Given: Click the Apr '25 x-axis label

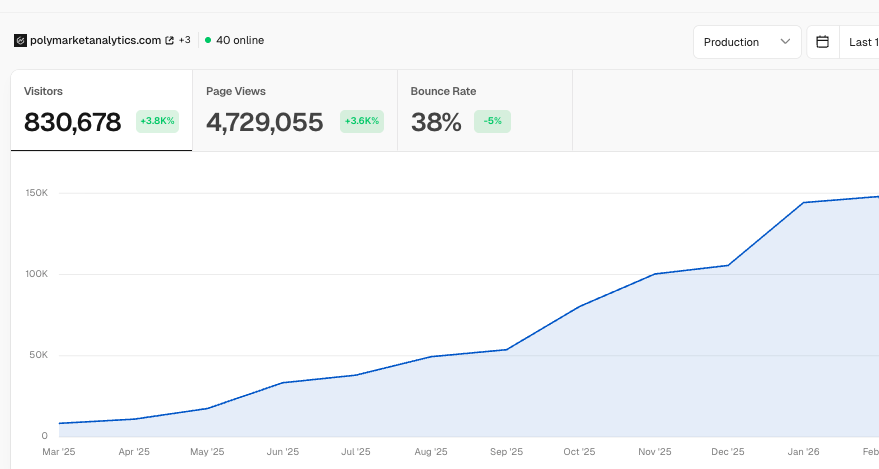Looking at the screenshot, I should point(134,452).
